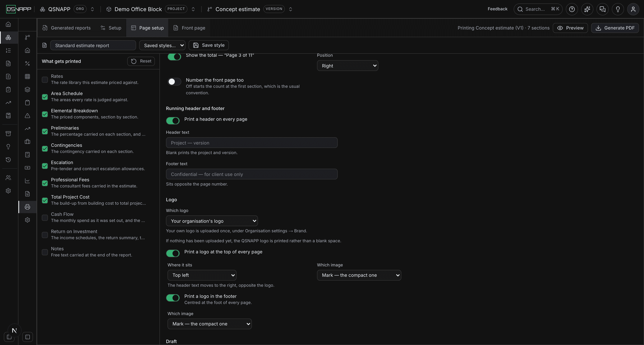Uncheck the Area Schedule checkbox
644x345 pixels.
(x=45, y=97)
